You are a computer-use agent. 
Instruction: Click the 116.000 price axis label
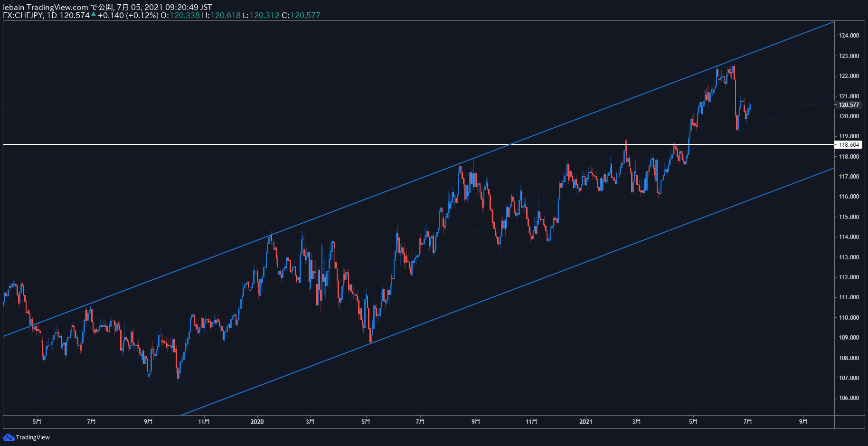849,197
